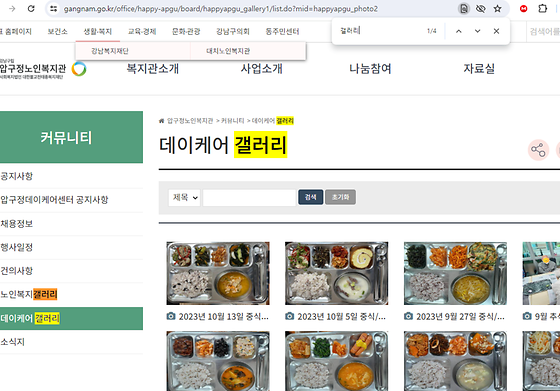
Task: Click the home icon in the breadcrumb
Action: click(161, 121)
